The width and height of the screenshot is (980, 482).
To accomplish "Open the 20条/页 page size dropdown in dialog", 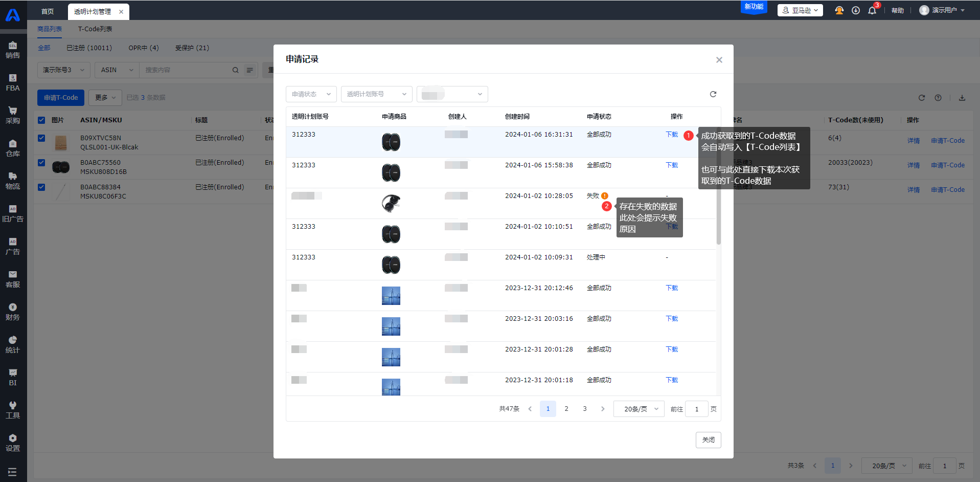I will 639,409.
